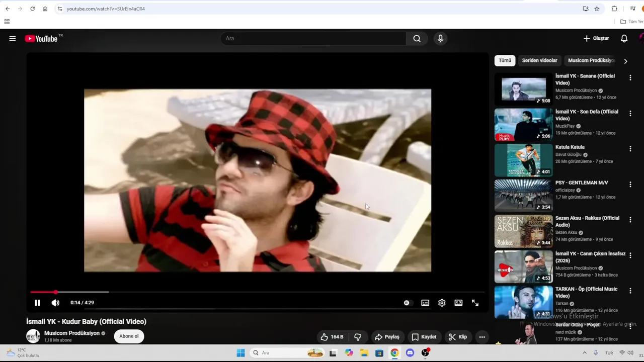Open the YouTube hamburger guide menu
Image resolution: width=644 pixels, height=362 pixels.
[13, 38]
